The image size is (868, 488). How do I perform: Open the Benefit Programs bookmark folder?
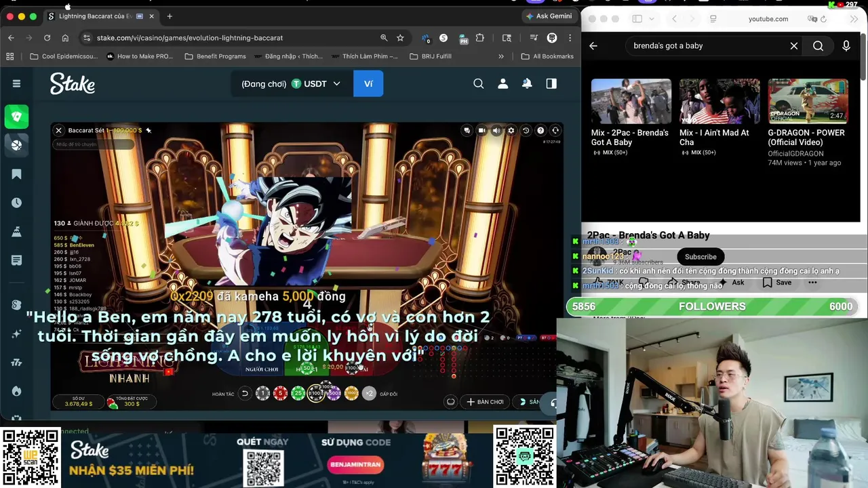click(x=215, y=56)
